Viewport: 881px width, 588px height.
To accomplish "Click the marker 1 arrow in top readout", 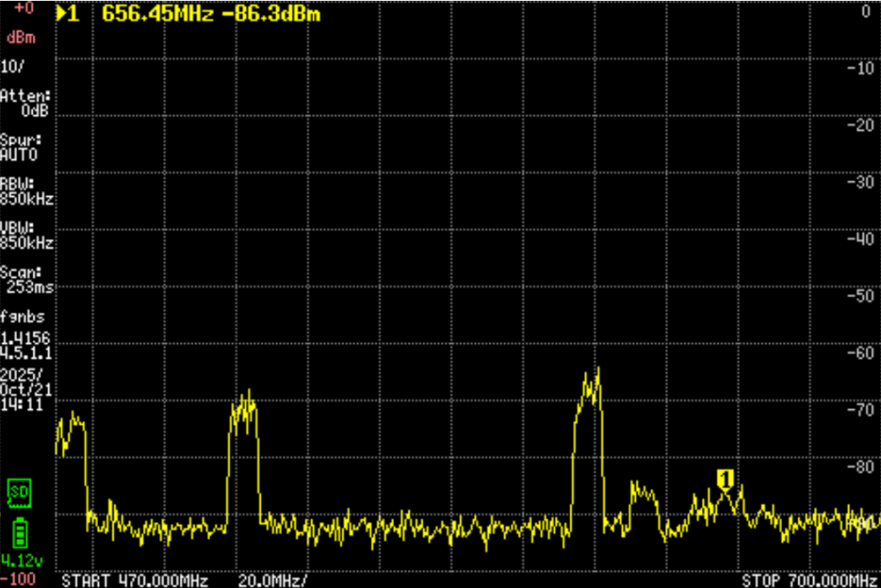I will click(x=66, y=14).
